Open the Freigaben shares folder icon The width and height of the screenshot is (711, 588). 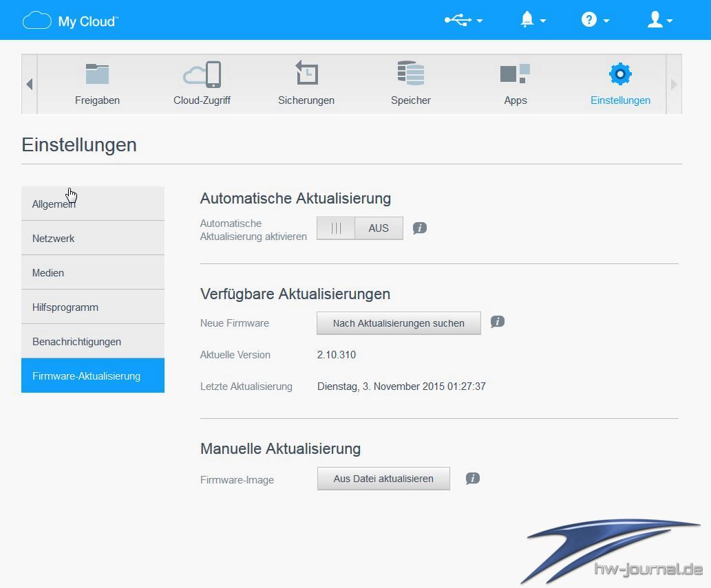point(97,74)
